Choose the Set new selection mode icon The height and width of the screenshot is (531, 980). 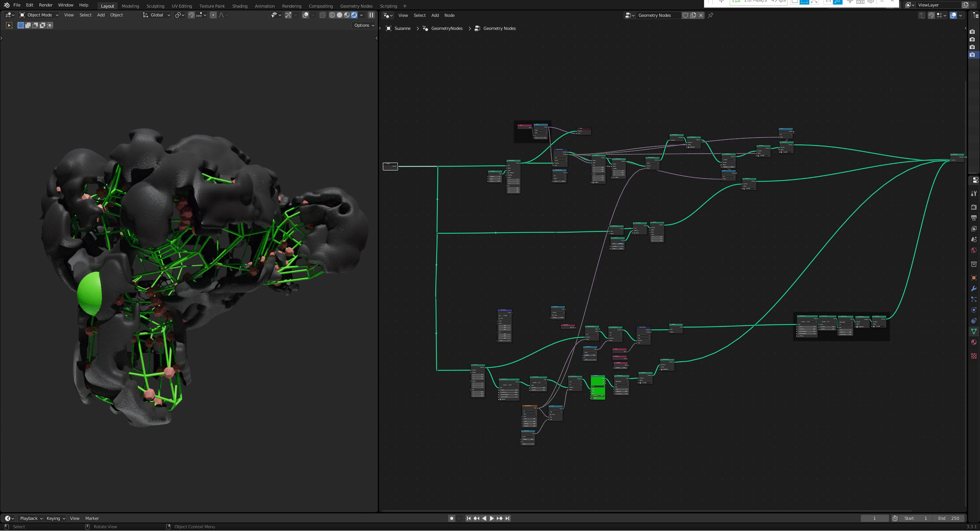tap(21, 25)
